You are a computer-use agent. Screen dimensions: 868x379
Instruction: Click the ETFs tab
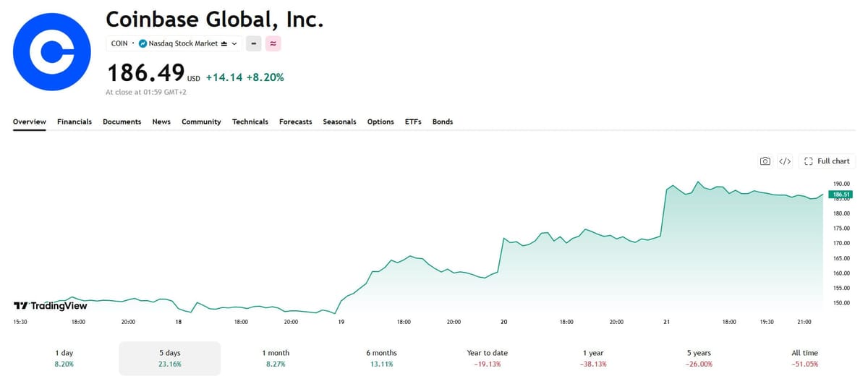click(x=413, y=122)
